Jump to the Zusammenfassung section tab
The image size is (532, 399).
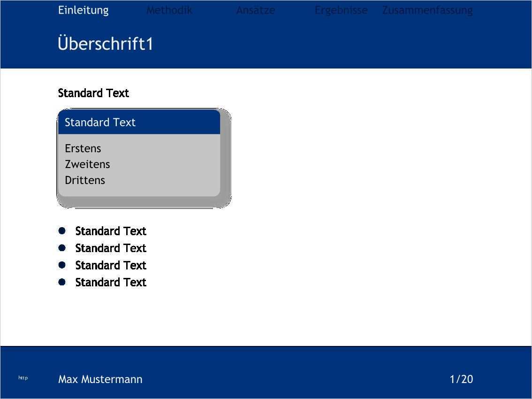[x=427, y=10]
